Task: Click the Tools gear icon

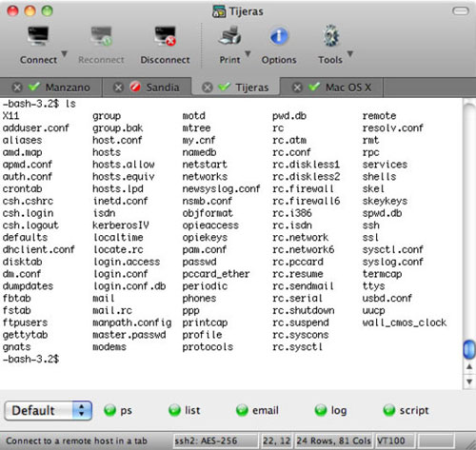Action: (330, 35)
